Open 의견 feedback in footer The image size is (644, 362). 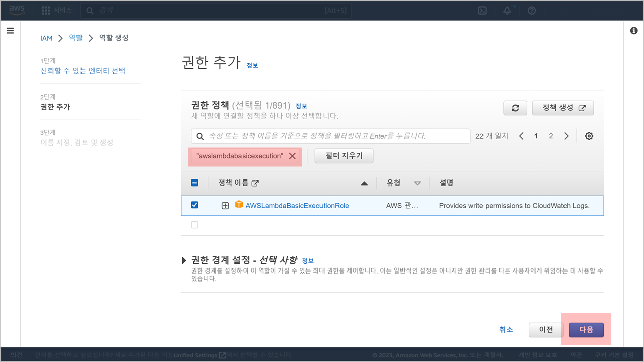16,355
